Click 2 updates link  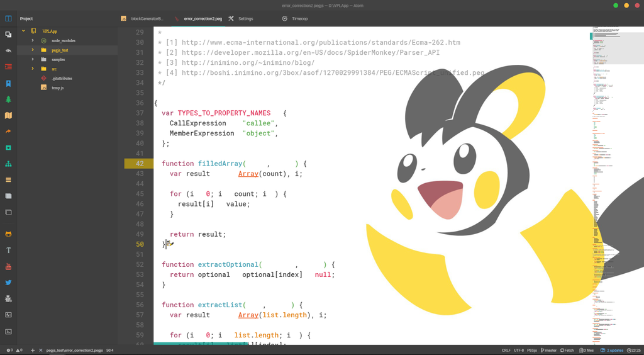coord(612,351)
